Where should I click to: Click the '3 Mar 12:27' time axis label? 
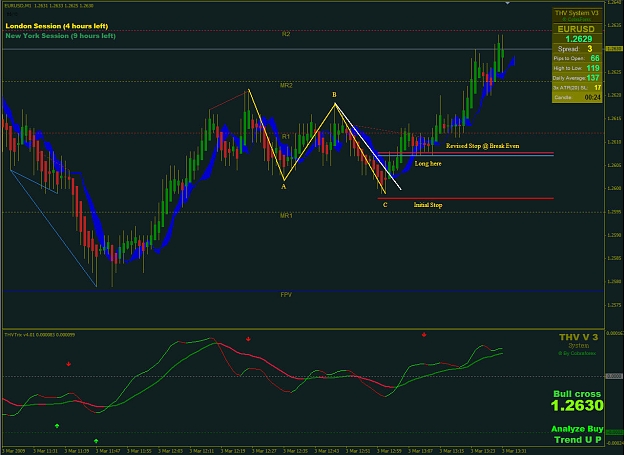pyautogui.click(x=264, y=451)
